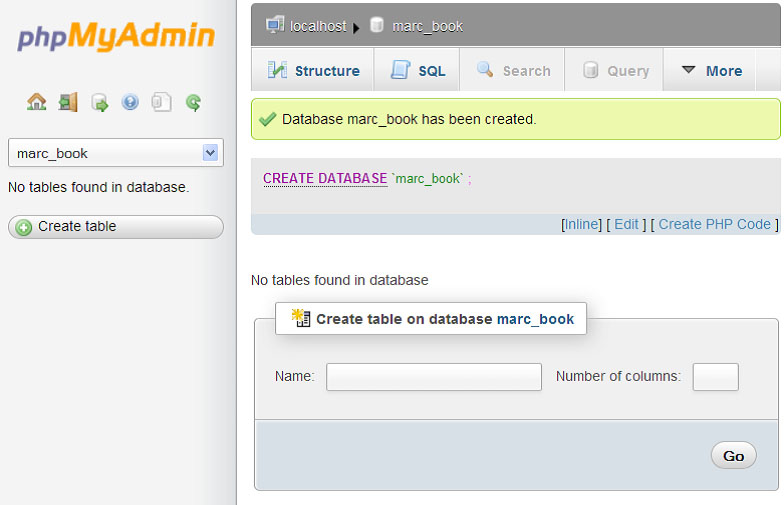Open the Query tab

(615, 71)
